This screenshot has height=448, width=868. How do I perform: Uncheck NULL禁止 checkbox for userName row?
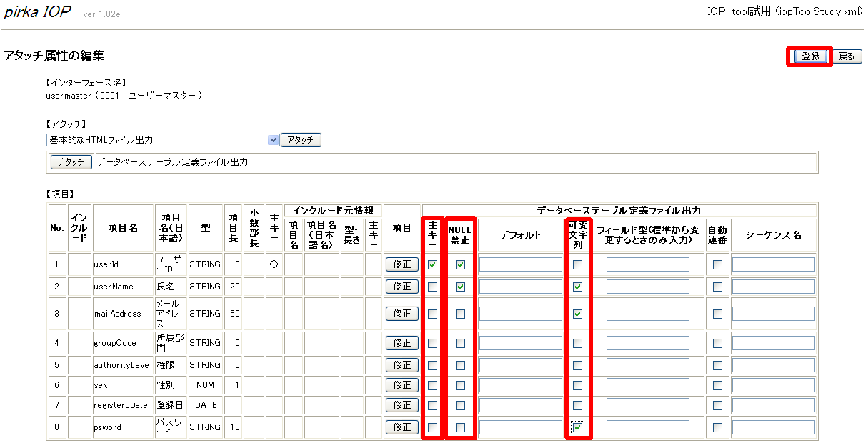(460, 287)
